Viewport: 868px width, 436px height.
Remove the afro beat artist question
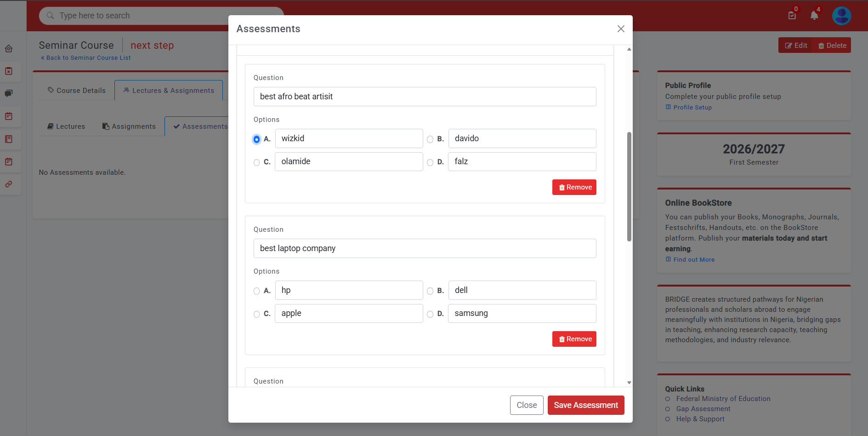574,187
